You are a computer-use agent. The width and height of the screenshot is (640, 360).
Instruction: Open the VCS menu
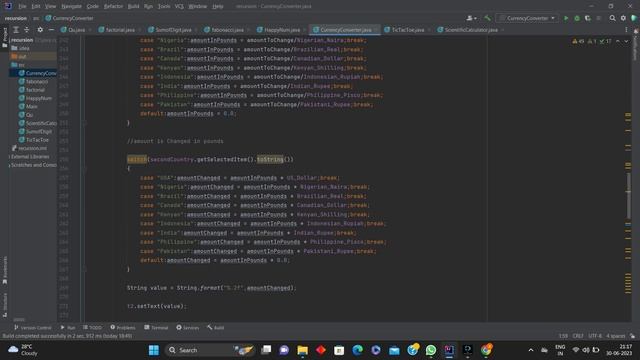(179, 7)
